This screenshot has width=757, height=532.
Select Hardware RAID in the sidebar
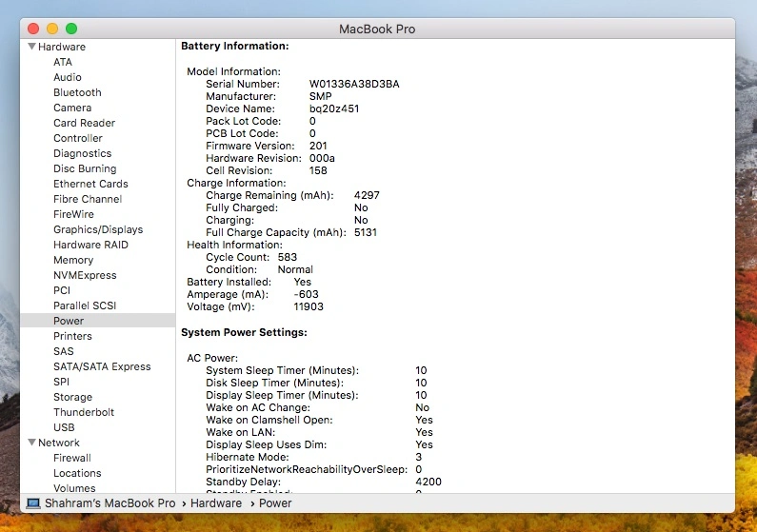tap(90, 245)
